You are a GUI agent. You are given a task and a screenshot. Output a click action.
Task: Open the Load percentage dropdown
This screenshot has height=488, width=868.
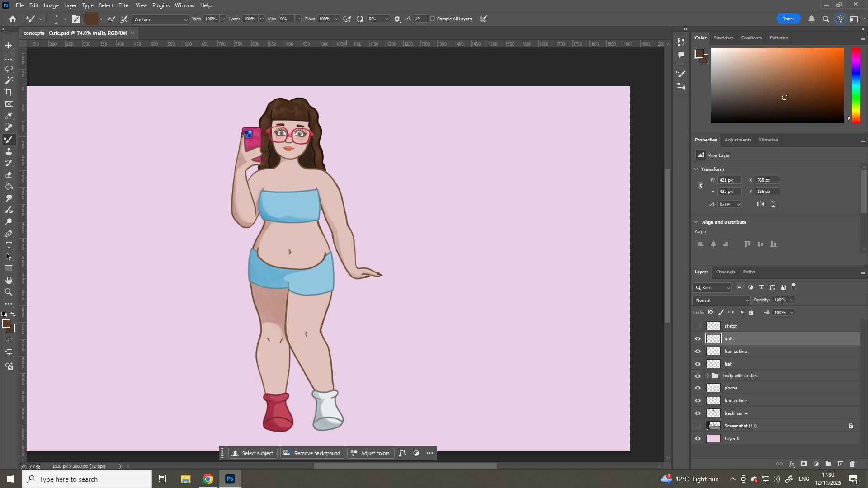click(x=262, y=19)
